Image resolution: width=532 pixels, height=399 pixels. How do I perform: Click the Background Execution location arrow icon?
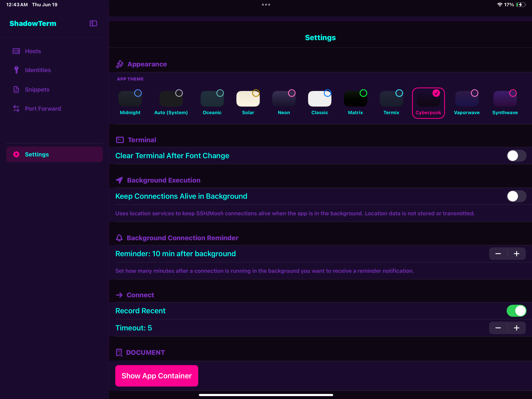pyautogui.click(x=119, y=180)
